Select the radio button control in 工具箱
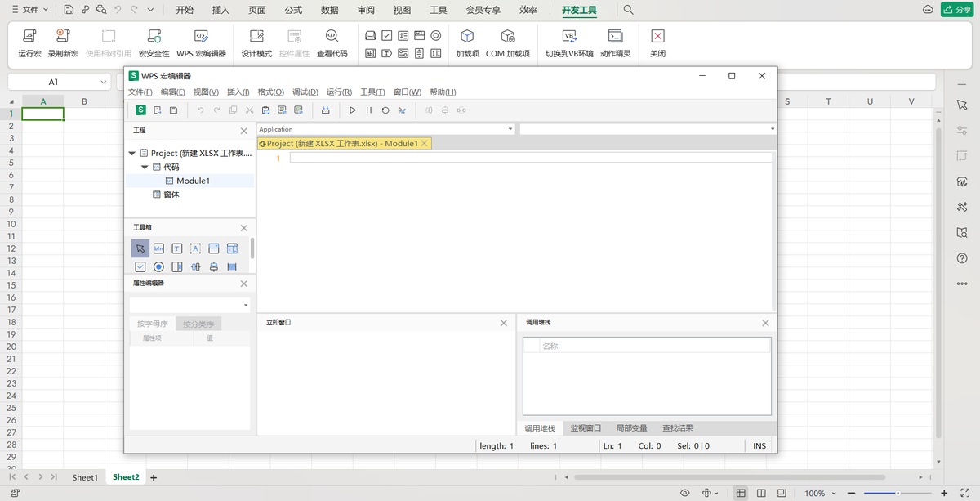The width and height of the screenshot is (980, 501). pos(159,266)
